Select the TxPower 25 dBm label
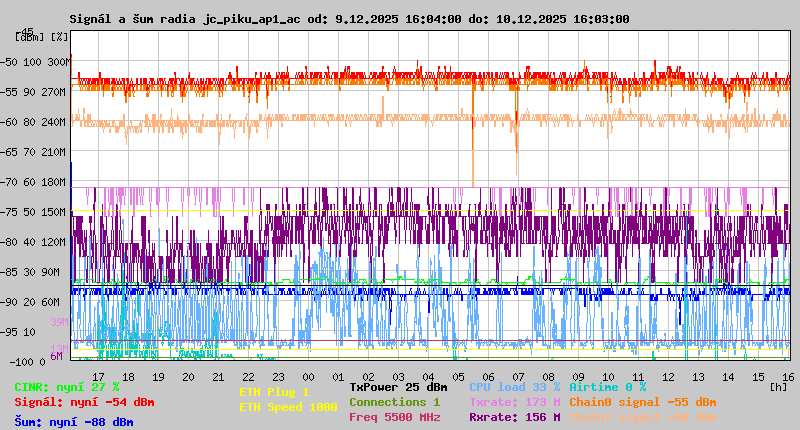800x430 pixels. click(398, 386)
